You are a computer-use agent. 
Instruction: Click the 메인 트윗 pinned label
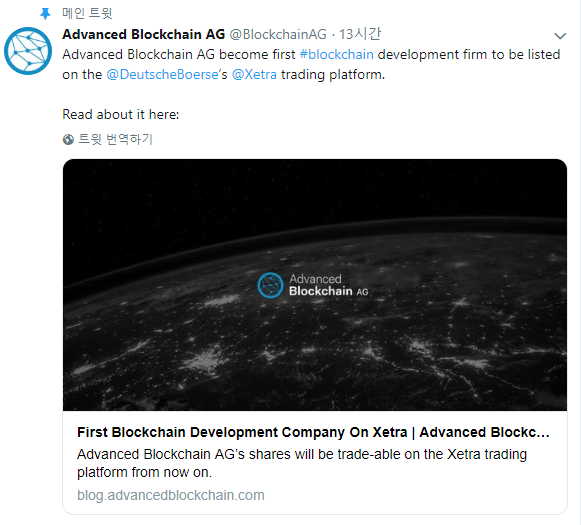pos(87,13)
